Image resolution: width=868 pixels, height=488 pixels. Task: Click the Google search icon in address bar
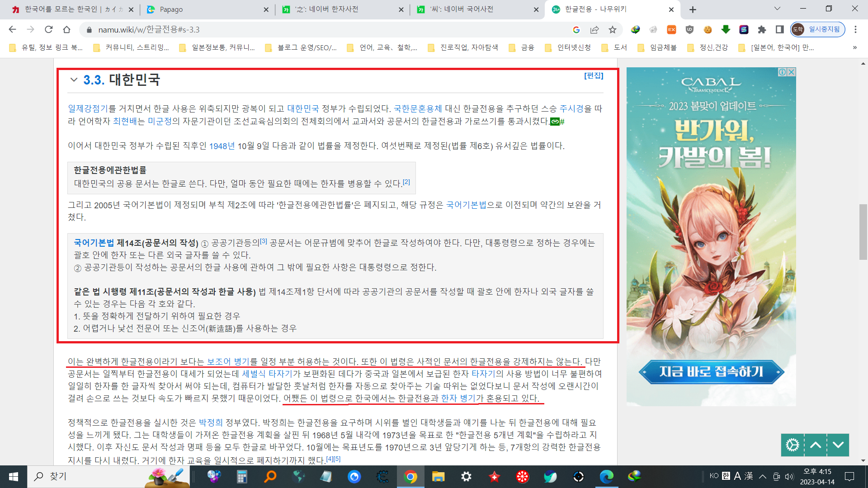coord(576,29)
